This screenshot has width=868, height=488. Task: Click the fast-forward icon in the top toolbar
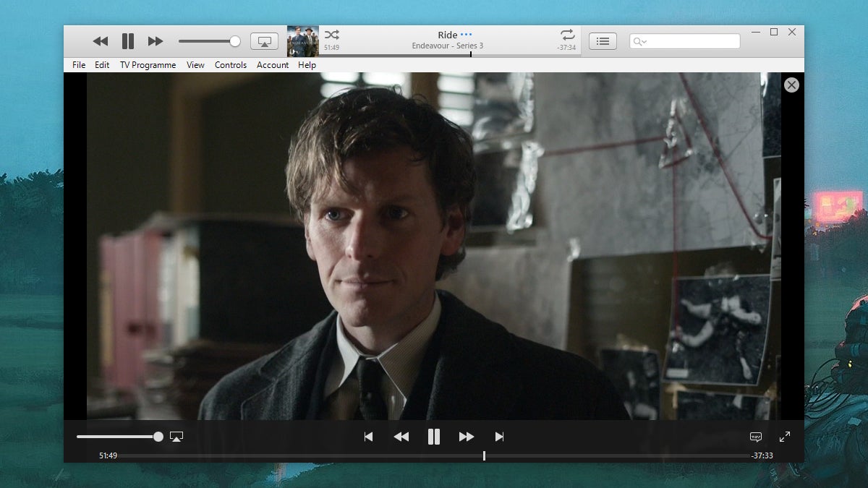pyautogui.click(x=156, y=41)
